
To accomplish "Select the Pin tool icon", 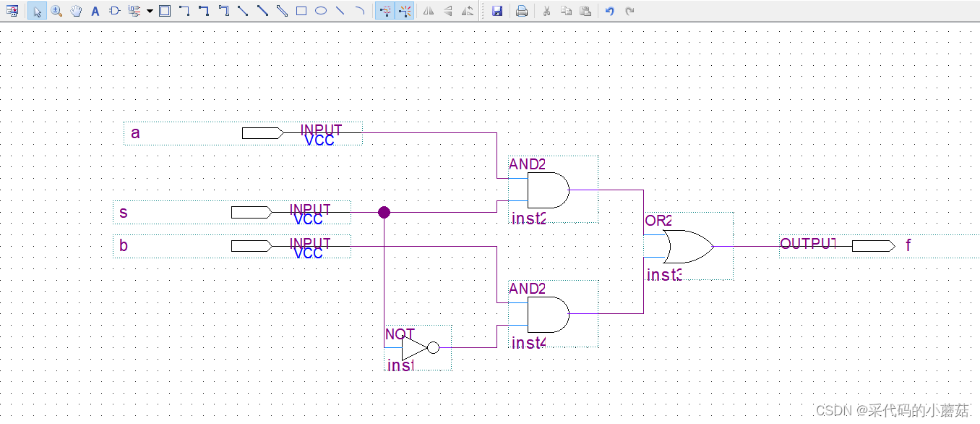I will coord(134,11).
